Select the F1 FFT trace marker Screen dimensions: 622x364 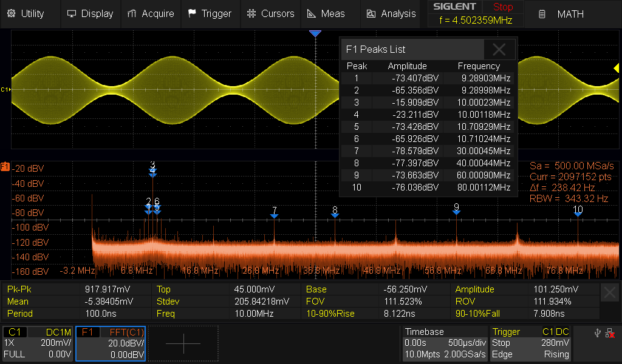(x=5, y=166)
